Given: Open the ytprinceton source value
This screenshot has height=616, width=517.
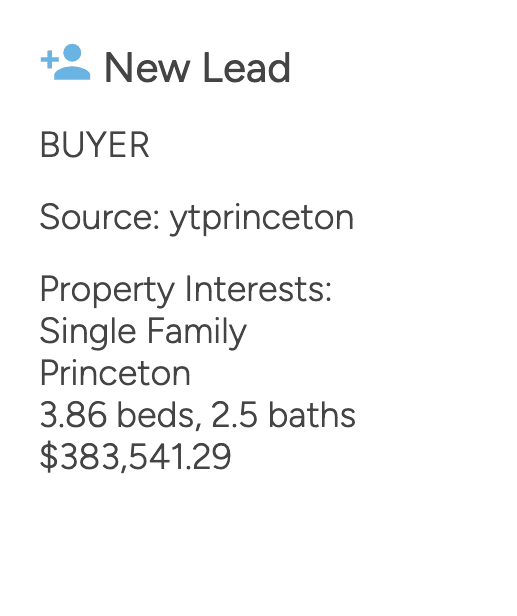Looking at the screenshot, I should pyautogui.click(x=262, y=218).
